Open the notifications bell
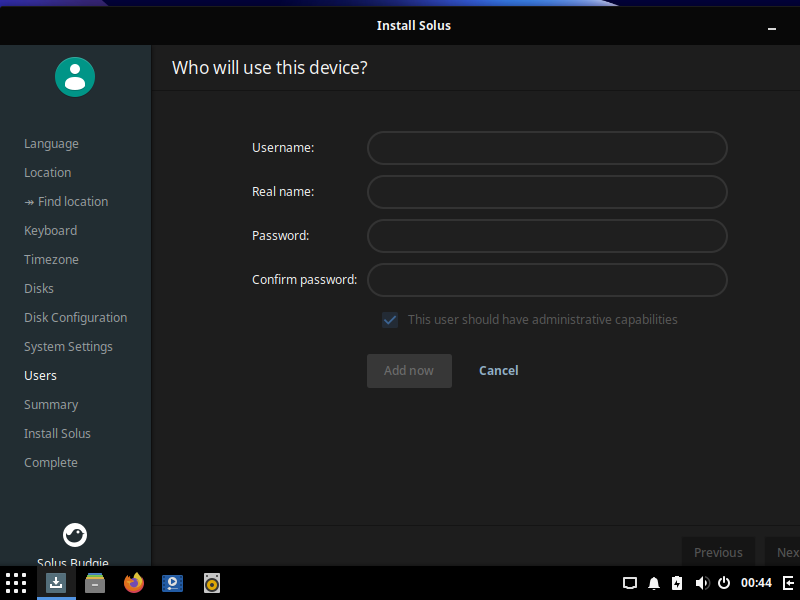 click(x=654, y=583)
